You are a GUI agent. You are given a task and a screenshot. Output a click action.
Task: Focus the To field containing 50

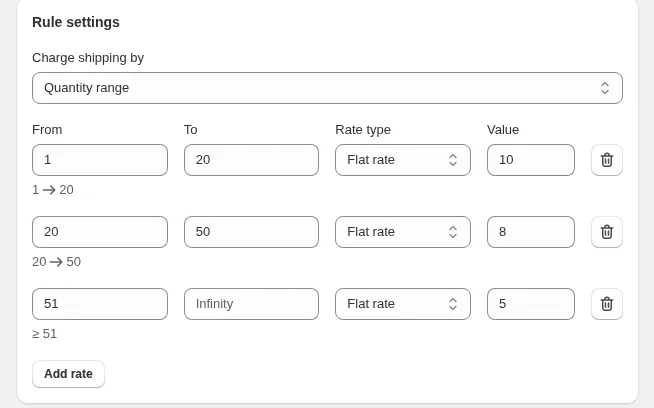[252, 232]
